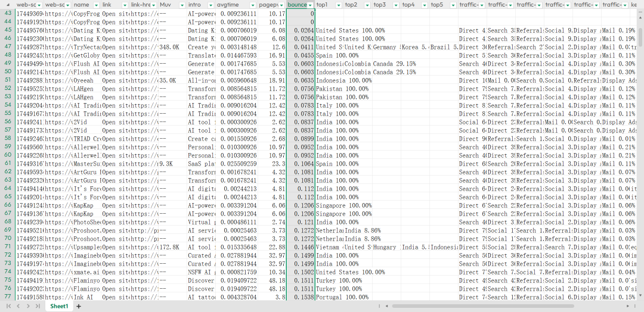Select Muv cell showing 348.0K

[x=172, y=47]
